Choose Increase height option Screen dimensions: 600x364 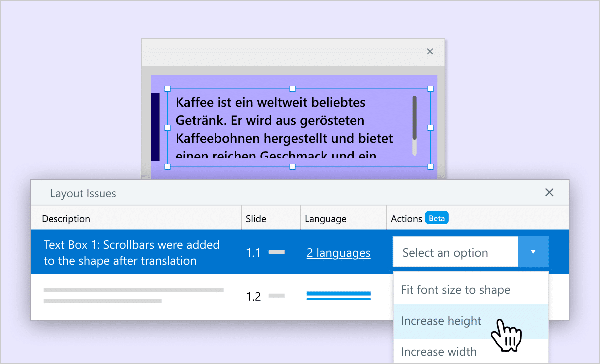[x=471, y=321]
